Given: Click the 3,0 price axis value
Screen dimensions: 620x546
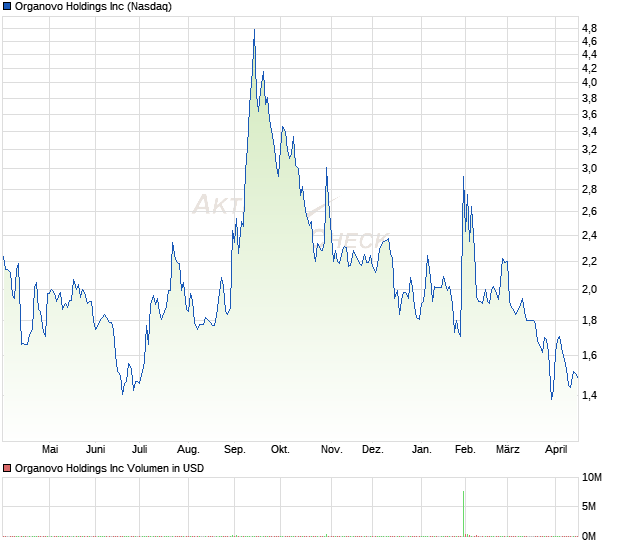Looking at the screenshot, I should coord(589,168).
